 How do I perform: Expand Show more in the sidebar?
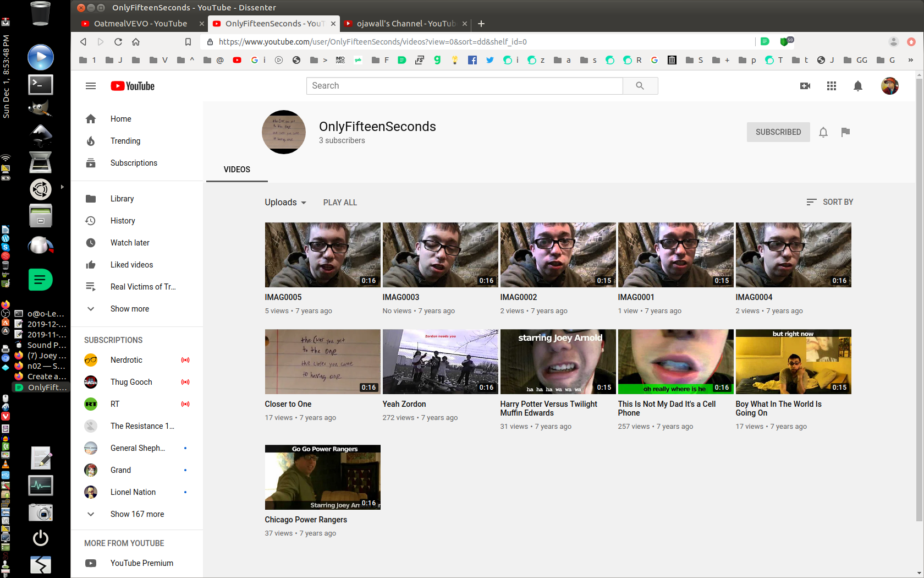[129, 308]
